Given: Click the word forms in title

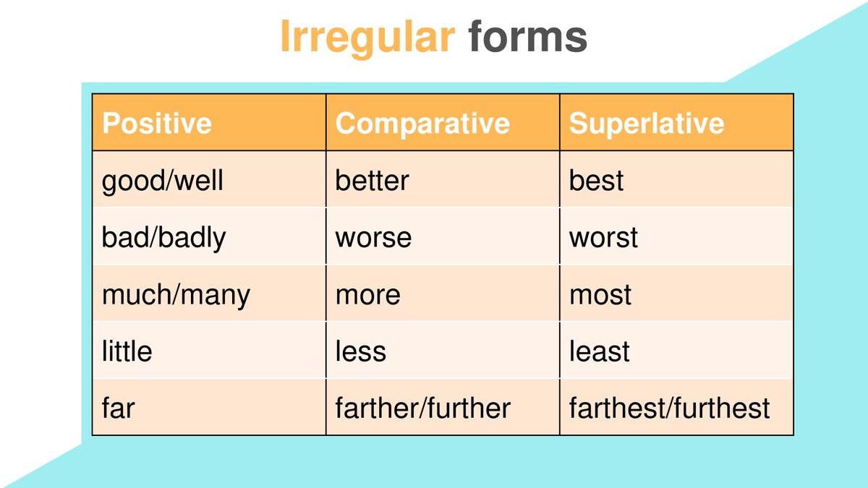Looking at the screenshot, I should click(528, 36).
